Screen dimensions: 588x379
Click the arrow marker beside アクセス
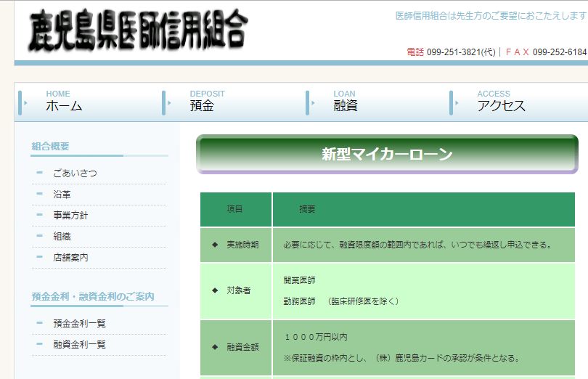(457, 102)
